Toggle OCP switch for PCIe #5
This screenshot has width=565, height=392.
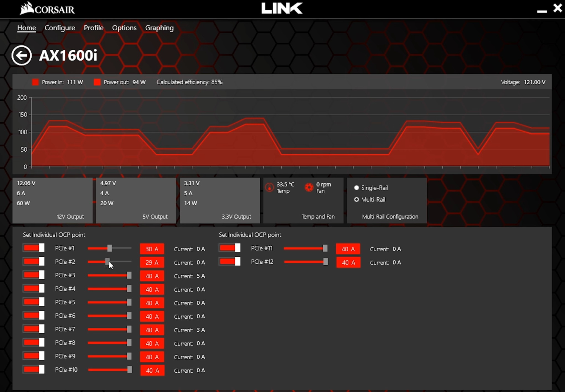click(33, 302)
